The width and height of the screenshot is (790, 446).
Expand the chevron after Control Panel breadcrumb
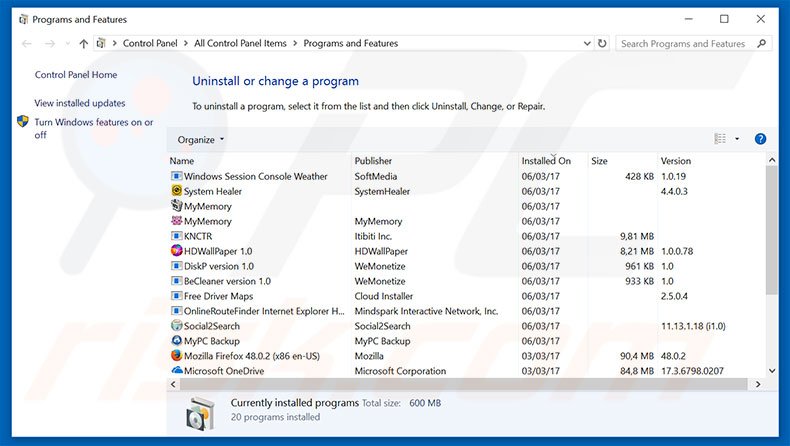(186, 43)
